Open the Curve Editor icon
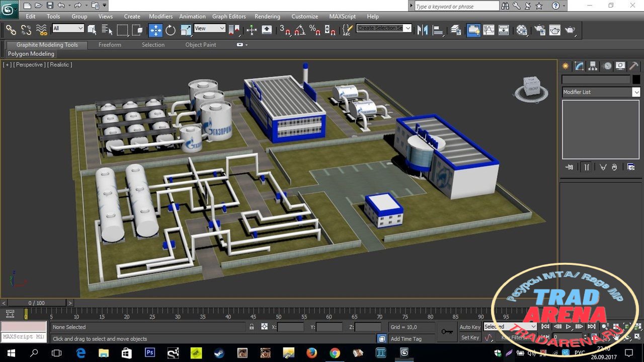 tap(489, 30)
